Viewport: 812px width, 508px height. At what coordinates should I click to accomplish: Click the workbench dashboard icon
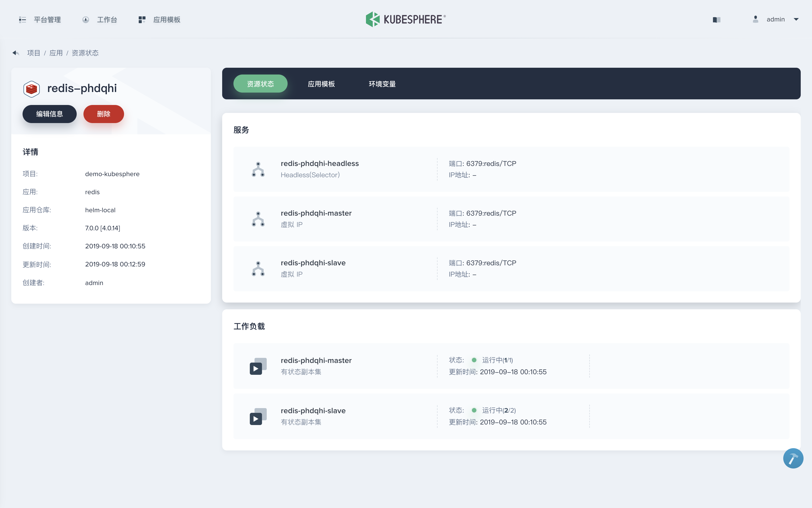click(x=85, y=19)
